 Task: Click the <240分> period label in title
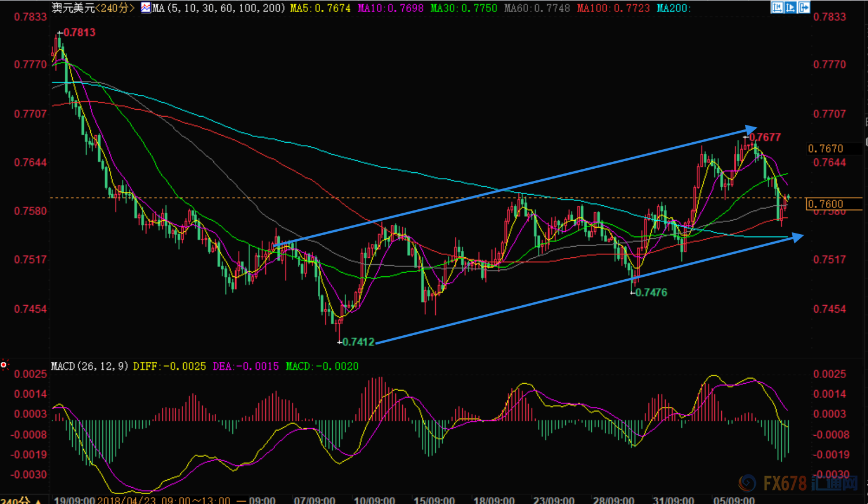coord(114,8)
